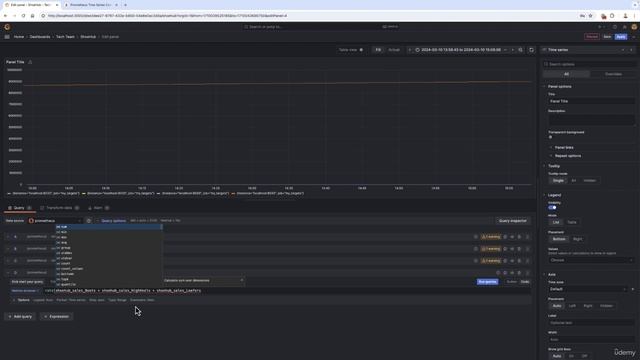This screenshot has width=640, height=360.
Task: Click the Expression button
Action: (x=56, y=317)
